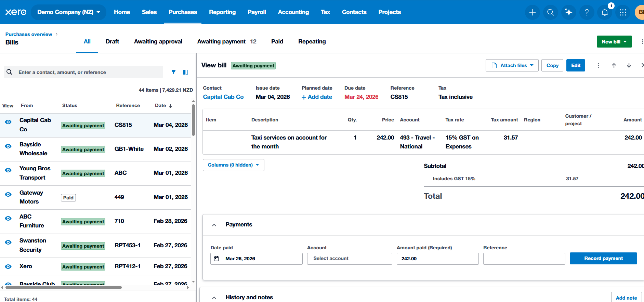Open the sparkle AI assistant icon
This screenshot has width=644, height=302.
point(568,12)
